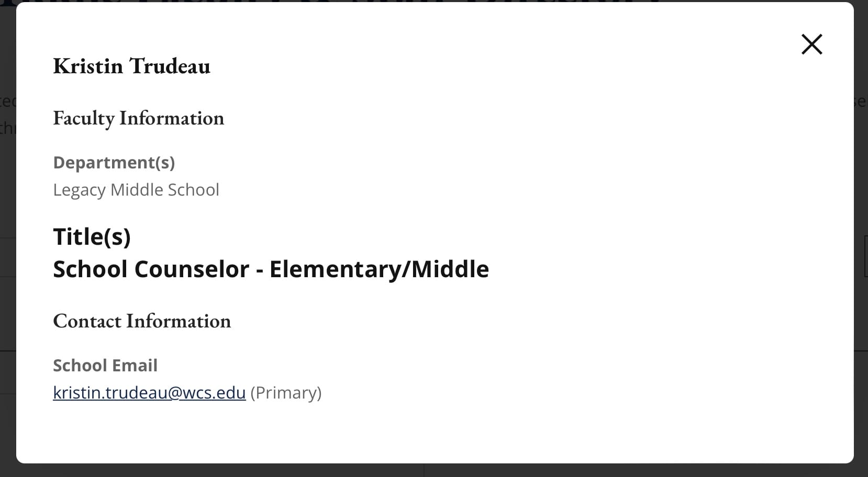Dismiss dialog via dimmed overlay below modal
The width and height of the screenshot is (868, 477).
pyautogui.click(x=434, y=470)
